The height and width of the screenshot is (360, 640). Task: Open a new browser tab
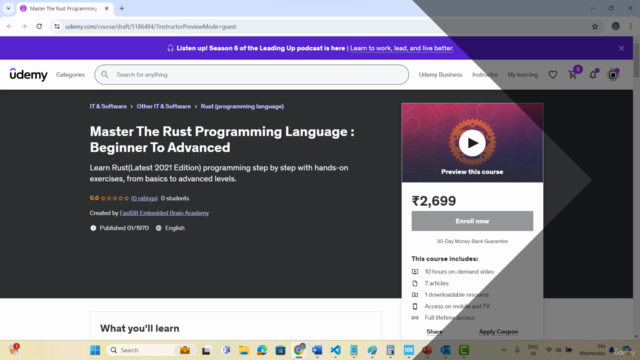(122, 8)
